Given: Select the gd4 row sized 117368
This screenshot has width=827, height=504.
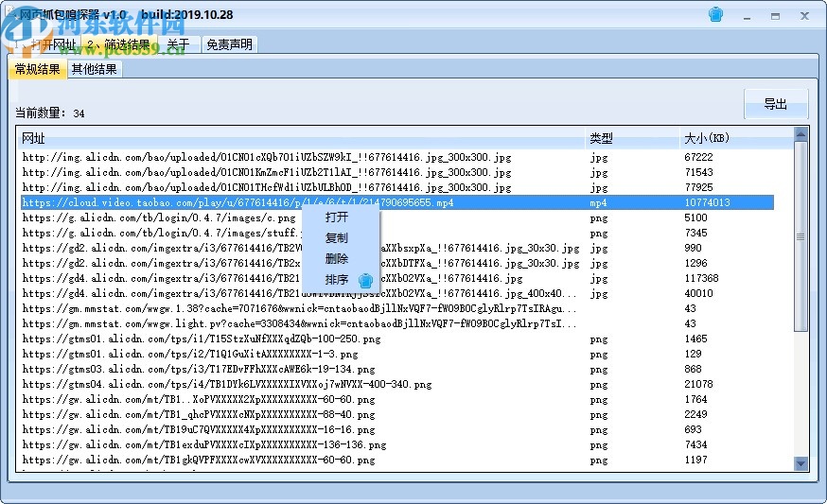Looking at the screenshot, I should tap(397, 278).
